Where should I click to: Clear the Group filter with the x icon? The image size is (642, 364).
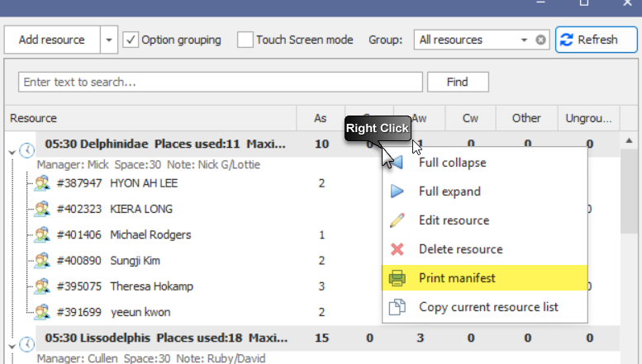point(540,40)
